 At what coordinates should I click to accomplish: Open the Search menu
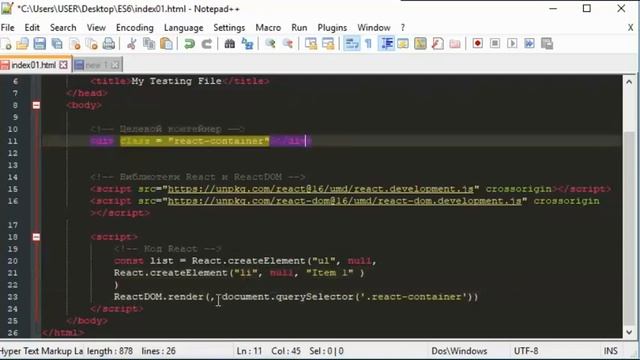(x=63, y=27)
